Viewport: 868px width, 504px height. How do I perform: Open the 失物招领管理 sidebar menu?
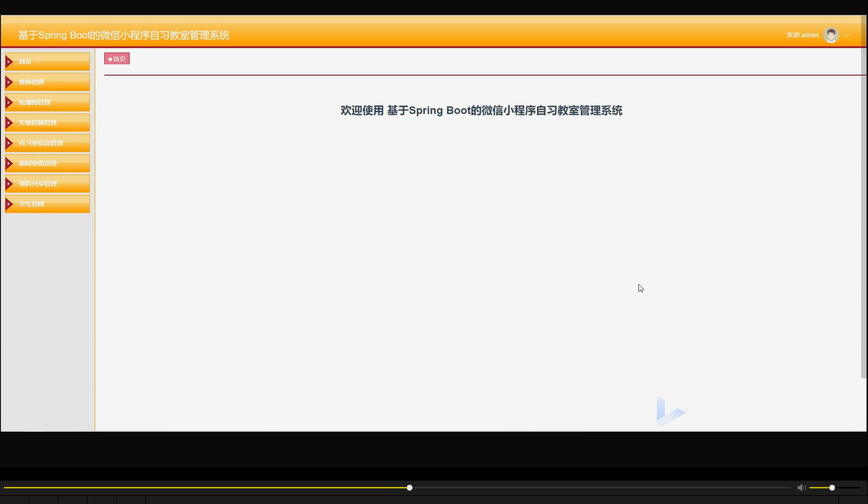pyautogui.click(x=48, y=123)
